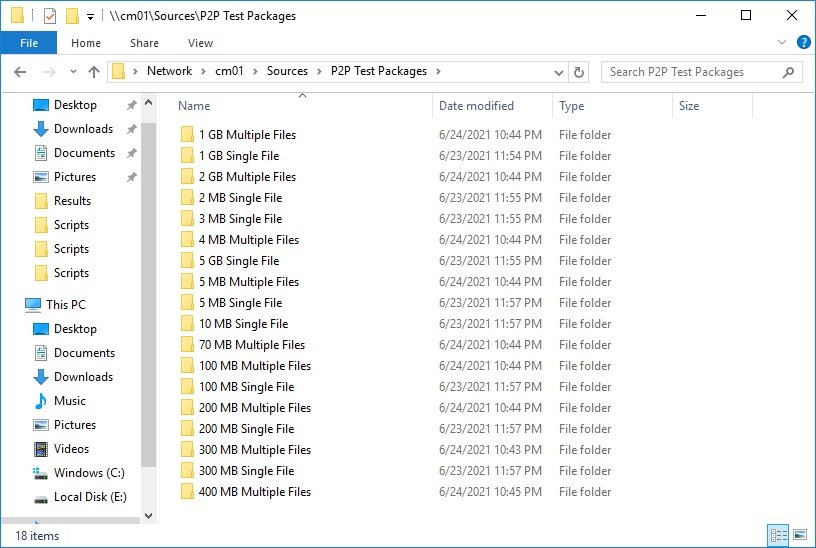Sort files by Date modified column
The width and height of the screenshot is (816, 548).
coord(476,106)
